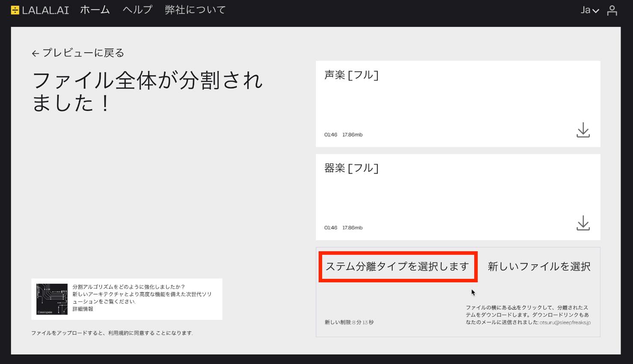The width and height of the screenshot is (633, 364).
Task: Click the プレビューに戻る back link text
Action: tap(83, 53)
